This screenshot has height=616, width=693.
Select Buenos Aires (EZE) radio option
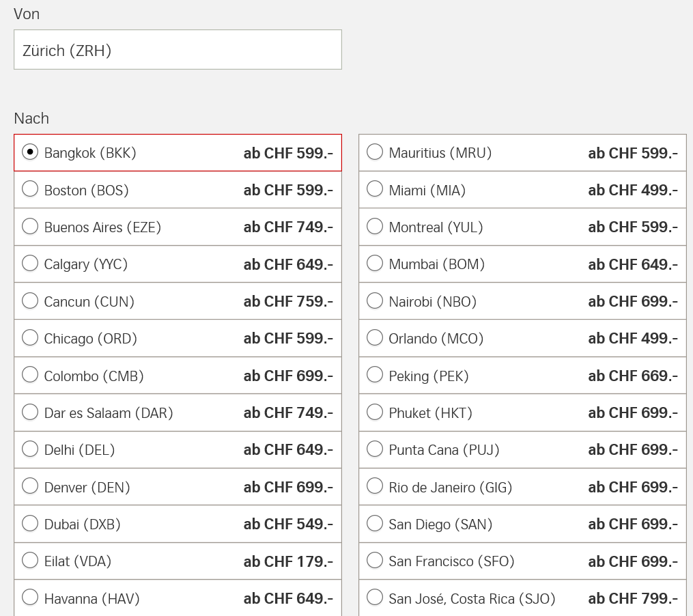(30, 227)
